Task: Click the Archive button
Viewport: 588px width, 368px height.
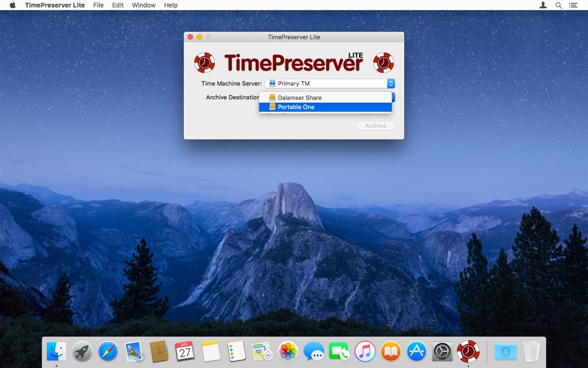Action: coord(375,126)
